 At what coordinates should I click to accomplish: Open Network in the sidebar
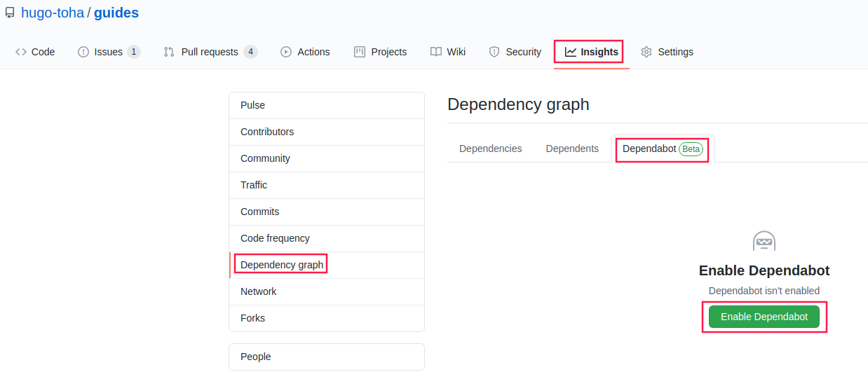327,291
